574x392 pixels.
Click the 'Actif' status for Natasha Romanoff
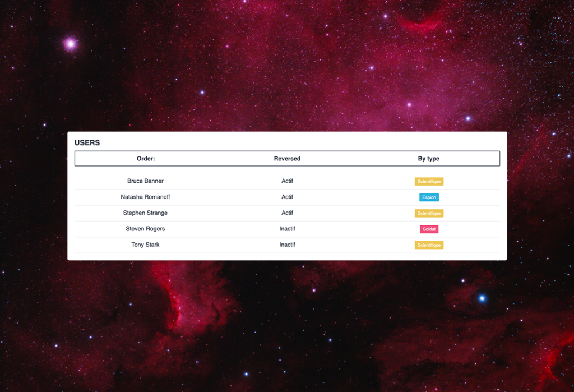287,197
